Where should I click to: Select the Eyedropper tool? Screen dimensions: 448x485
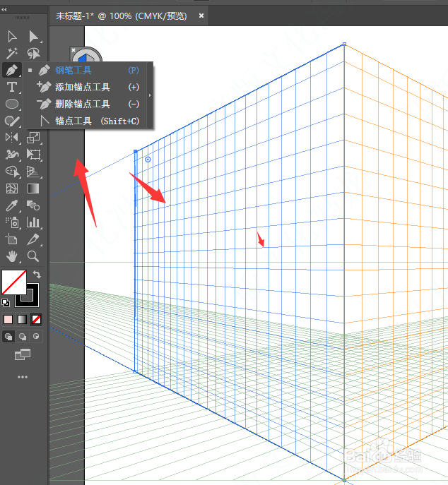[x=12, y=205]
